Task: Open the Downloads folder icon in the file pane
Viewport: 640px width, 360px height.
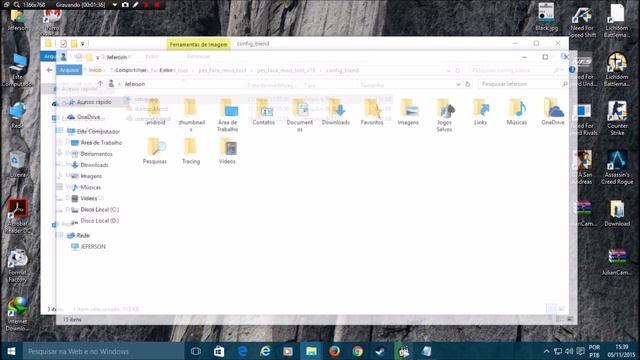Action: [336, 111]
